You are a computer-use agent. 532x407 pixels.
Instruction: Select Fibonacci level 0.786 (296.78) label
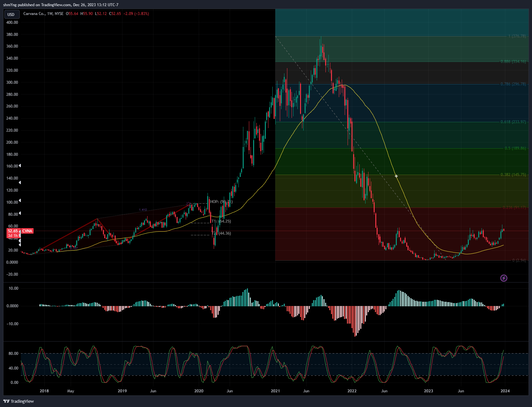point(513,84)
